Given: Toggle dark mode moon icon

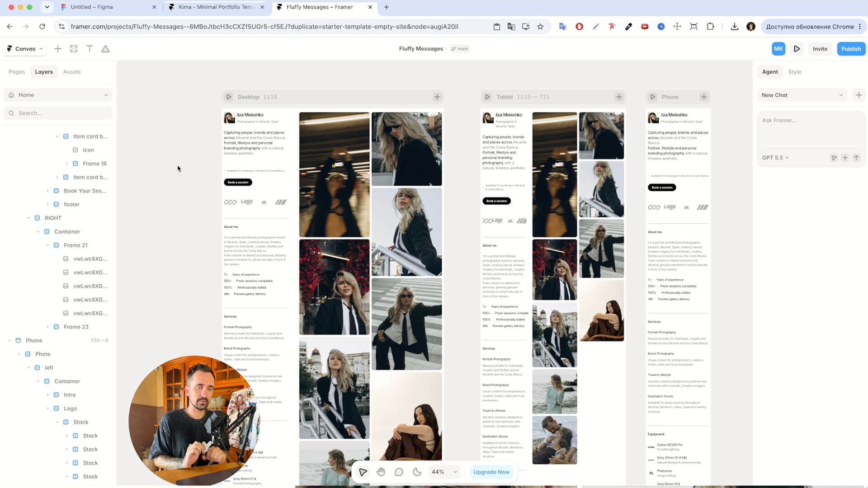Looking at the screenshot, I should pyautogui.click(x=417, y=472).
